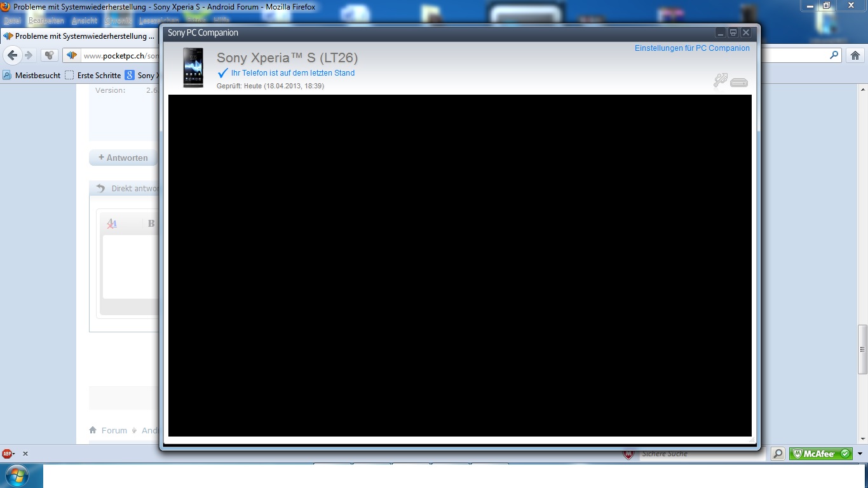
Task: Click the Direkt antworten reply arrow icon
Action: [x=100, y=188]
